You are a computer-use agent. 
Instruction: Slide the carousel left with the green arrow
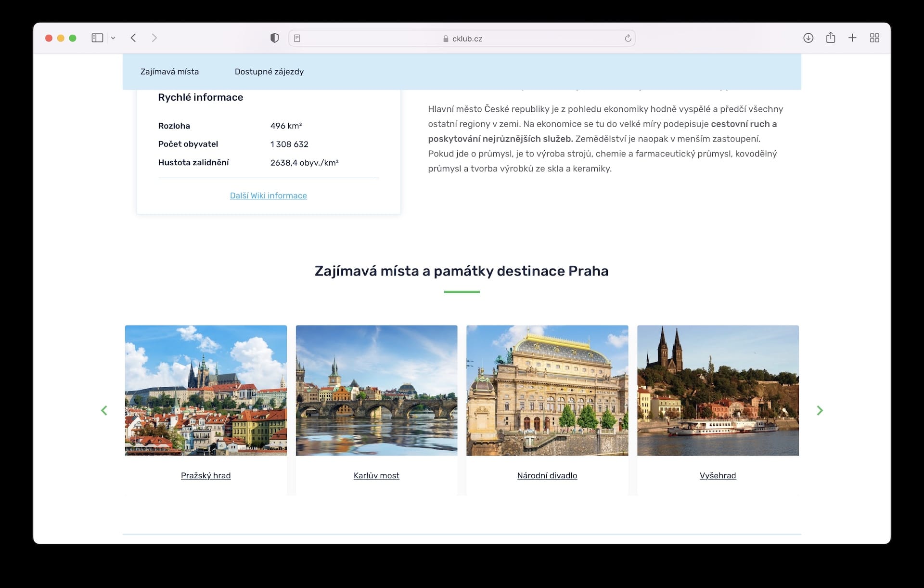[104, 410]
